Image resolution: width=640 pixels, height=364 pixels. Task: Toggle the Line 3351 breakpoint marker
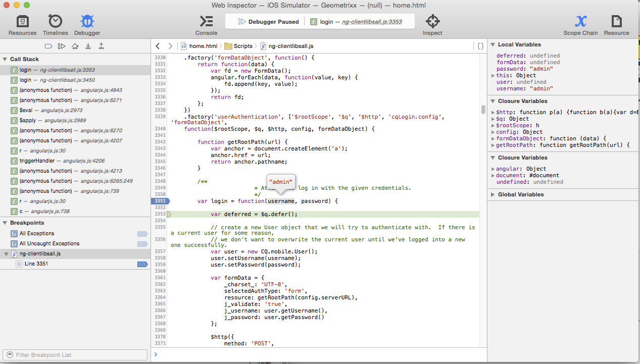pyautogui.click(x=142, y=264)
